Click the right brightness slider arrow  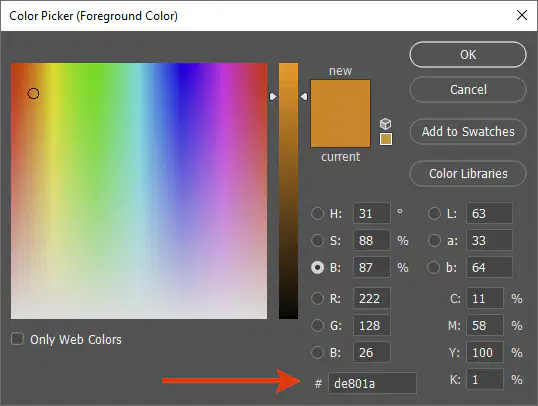point(304,97)
